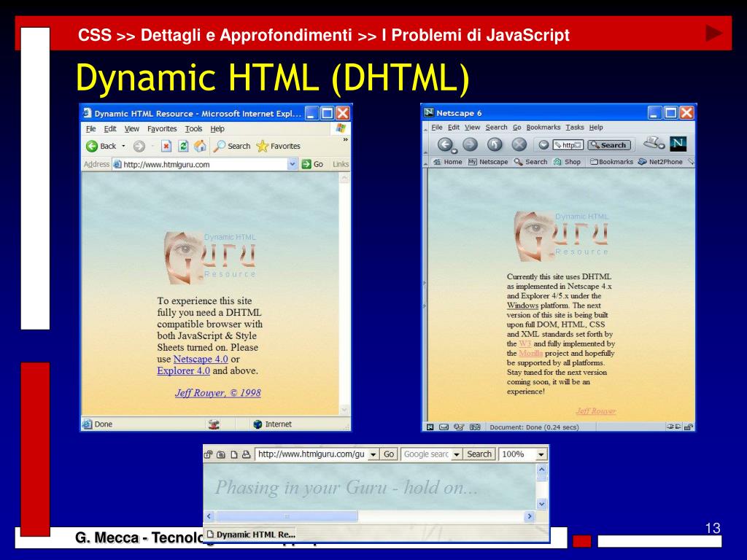Screen dimensions: 747x560
Task: Click the Refresh icon in Internet Explorer
Action: [183, 146]
